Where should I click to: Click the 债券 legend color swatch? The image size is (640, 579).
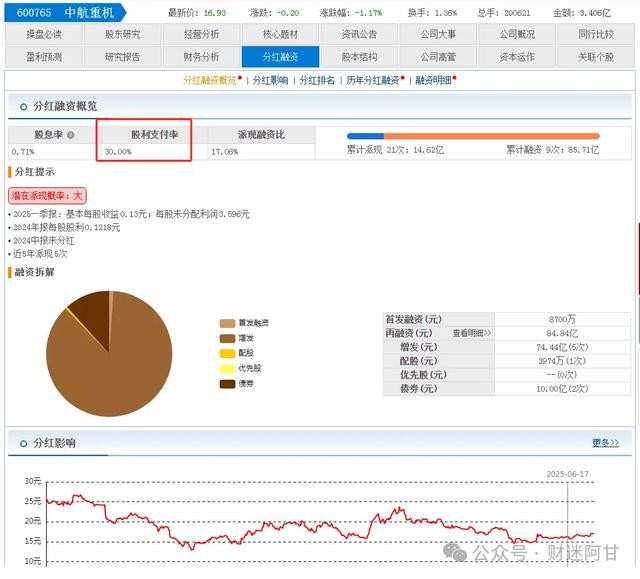227,384
